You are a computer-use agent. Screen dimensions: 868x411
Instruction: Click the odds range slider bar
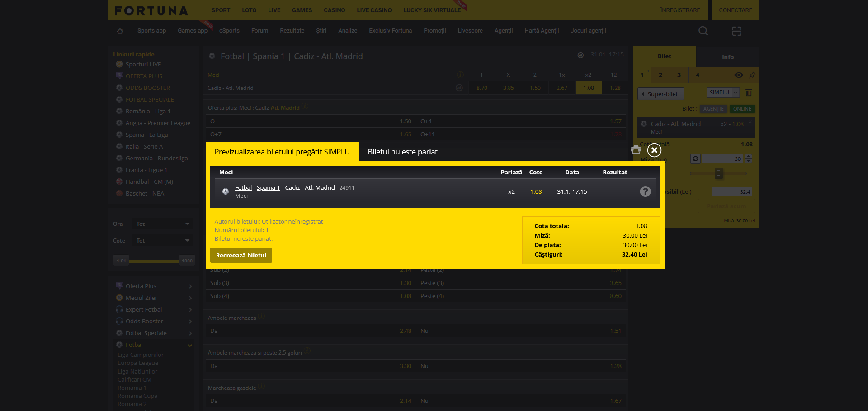pyautogui.click(x=154, y=261)
